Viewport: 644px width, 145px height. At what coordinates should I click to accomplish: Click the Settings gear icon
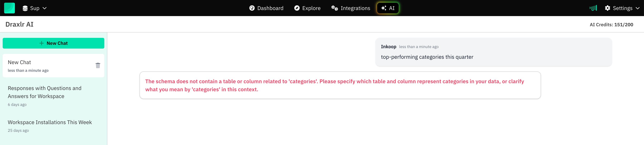click(608, 8)
